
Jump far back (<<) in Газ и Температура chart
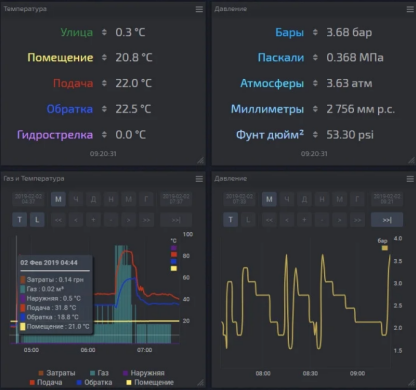click(58, 220)
